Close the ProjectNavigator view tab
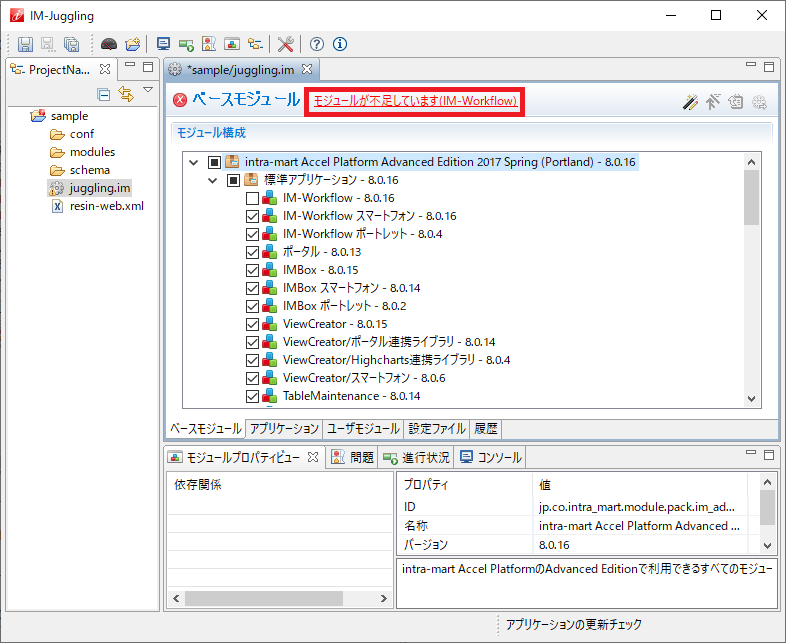Viewport: 786px width, 643px height. pos(105,69)
